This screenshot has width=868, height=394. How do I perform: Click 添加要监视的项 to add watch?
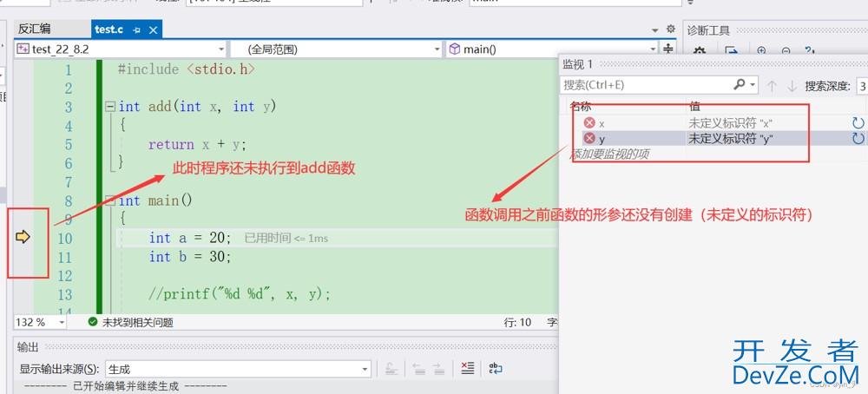pos(609,154)
